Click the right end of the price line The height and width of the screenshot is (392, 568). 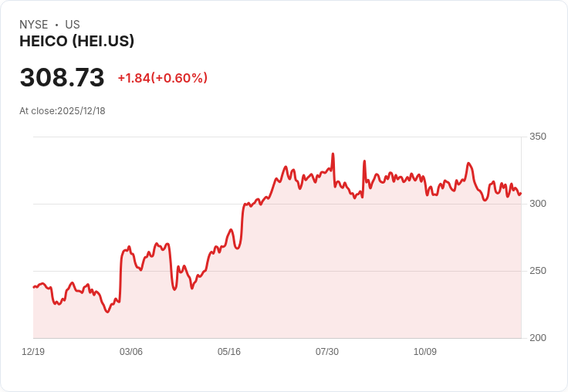tap(521, 193)
